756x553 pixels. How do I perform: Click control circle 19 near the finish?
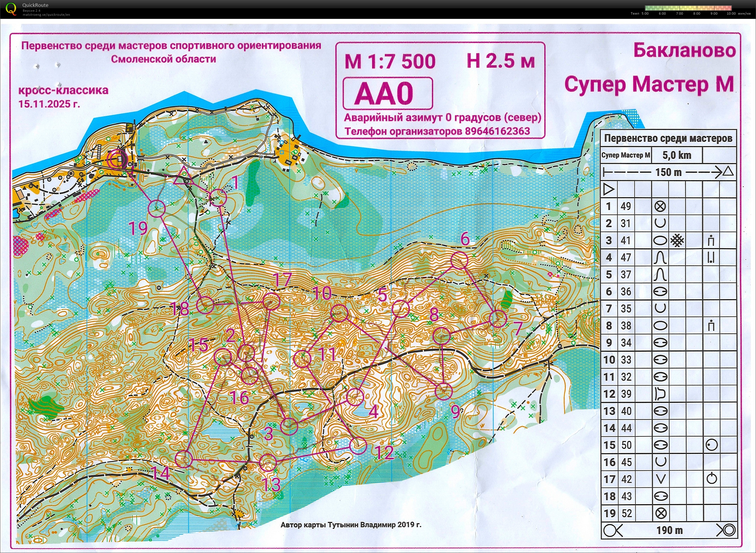157,208
